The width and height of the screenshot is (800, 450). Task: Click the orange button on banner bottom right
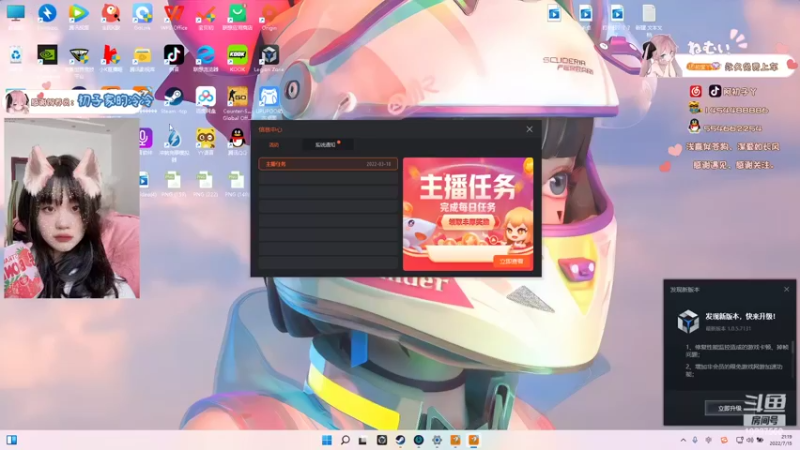pyautogui.click(x=511, y=261)
